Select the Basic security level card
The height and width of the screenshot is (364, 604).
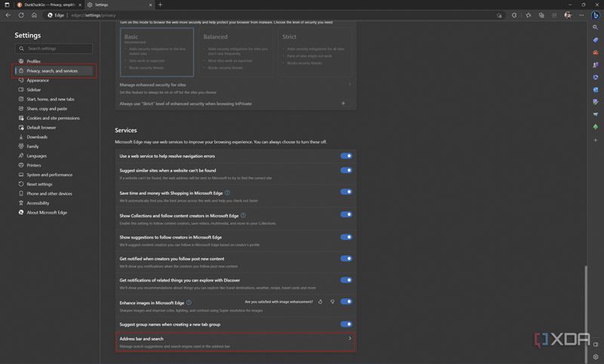157,52
